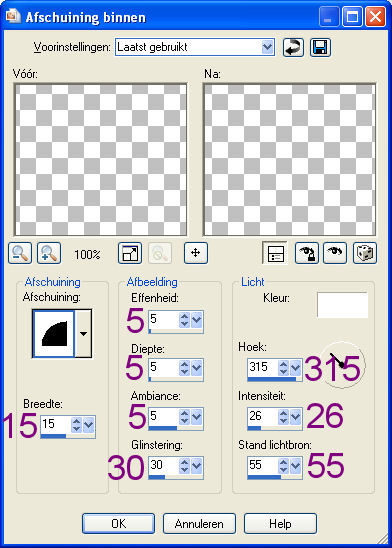Click the proof eye icon
Screen dimensions: 392x548
(x=335, y=253)
